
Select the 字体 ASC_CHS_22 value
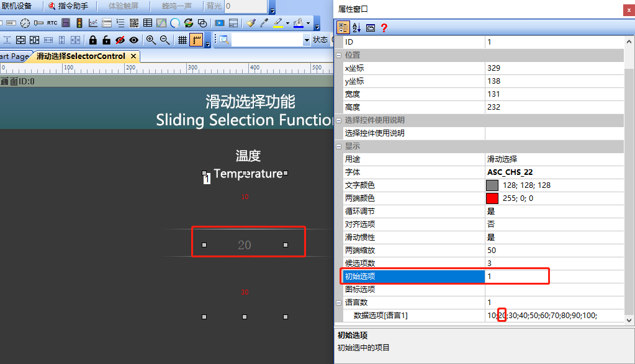tap(510, 172)
